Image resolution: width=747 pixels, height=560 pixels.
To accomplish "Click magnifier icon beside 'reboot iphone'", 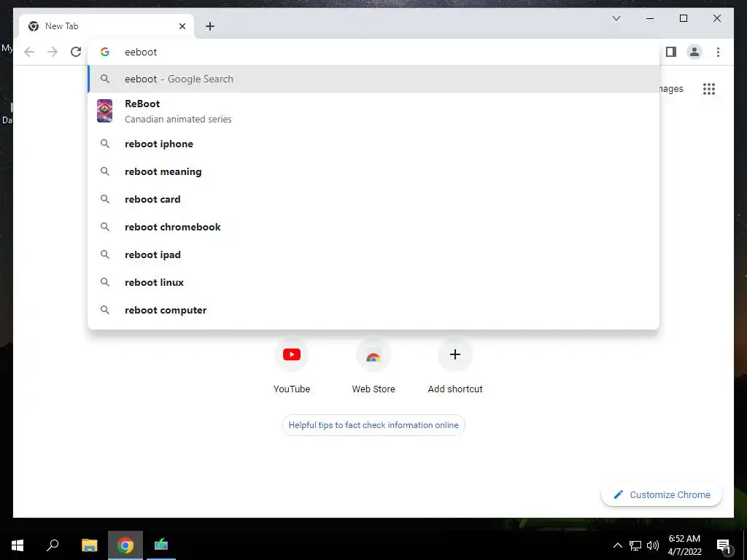I will pos(105,144).
